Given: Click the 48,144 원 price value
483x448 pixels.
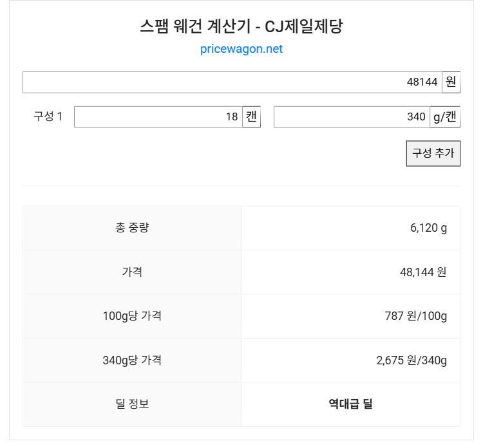Looking at the screenshot, I should click(423, 272).
